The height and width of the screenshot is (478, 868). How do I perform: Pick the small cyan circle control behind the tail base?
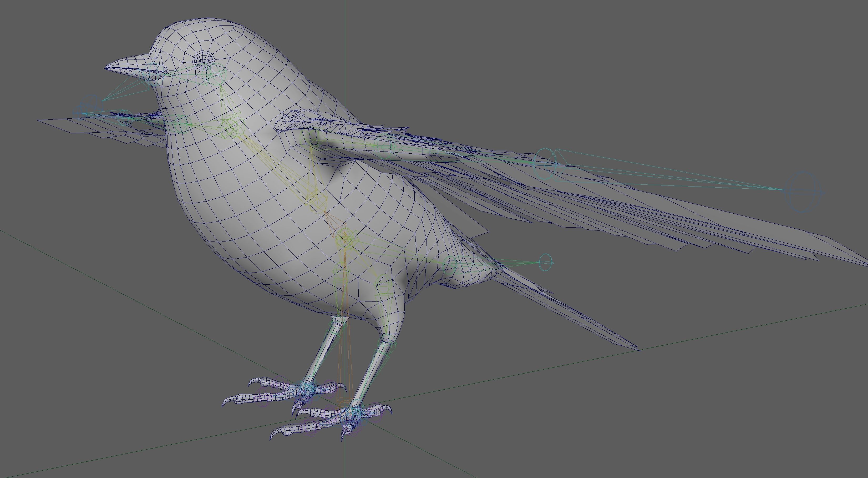click(546, 262)
